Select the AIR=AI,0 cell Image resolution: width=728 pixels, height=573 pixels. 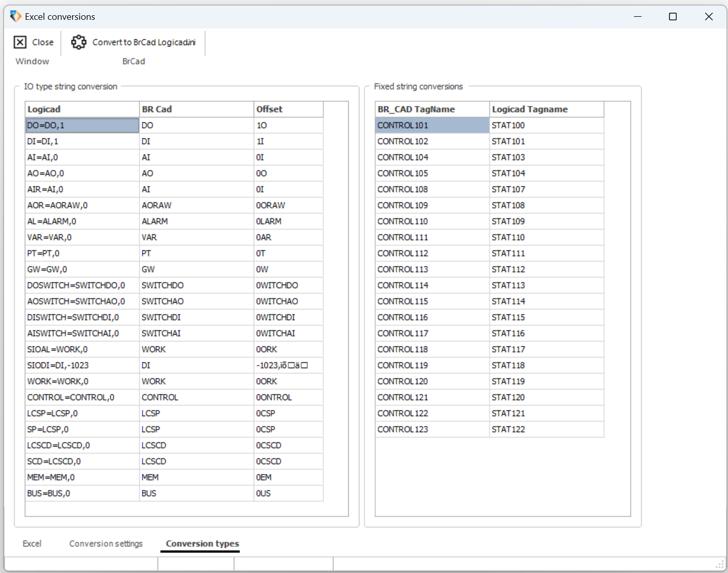pos(82,189)
